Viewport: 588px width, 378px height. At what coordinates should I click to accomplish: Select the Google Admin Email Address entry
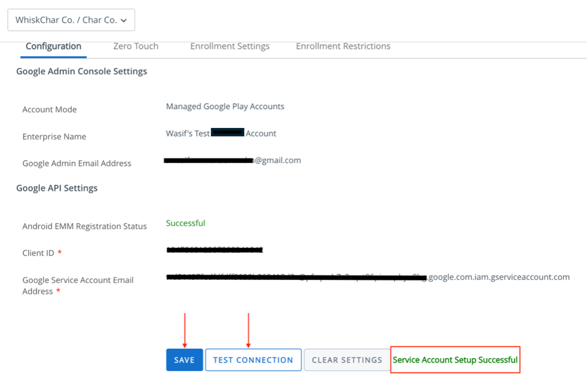click(x=232, y=160)
